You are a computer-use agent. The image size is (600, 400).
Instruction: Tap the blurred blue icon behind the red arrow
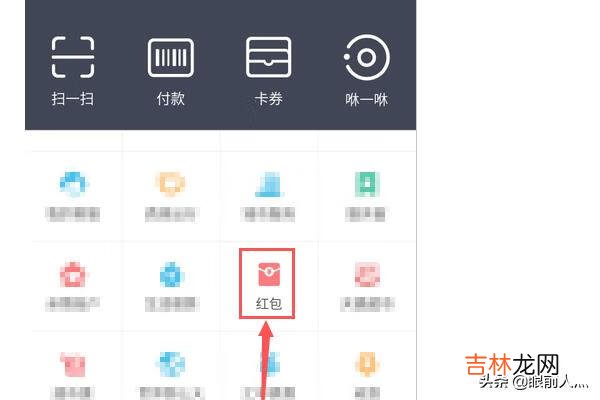(270, 362)
